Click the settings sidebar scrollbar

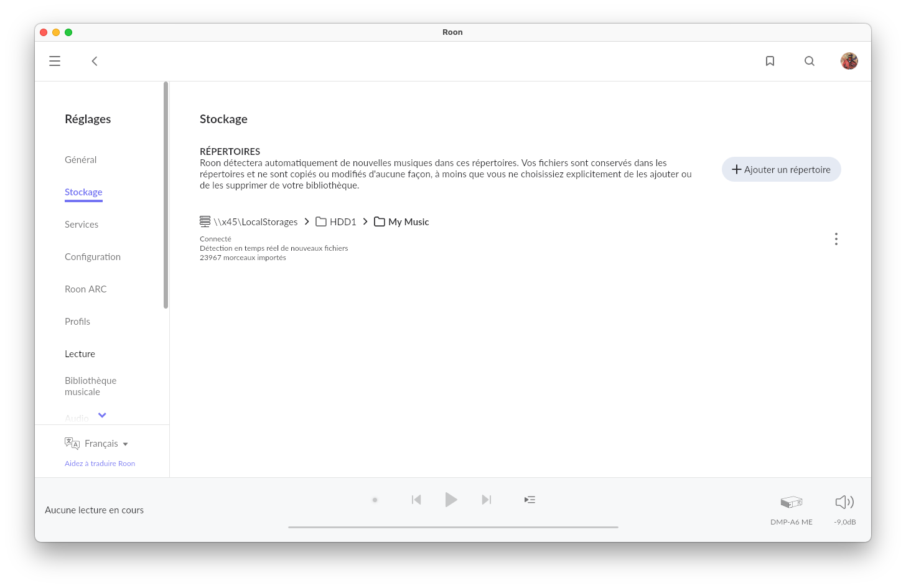click(x=166, y=195)
